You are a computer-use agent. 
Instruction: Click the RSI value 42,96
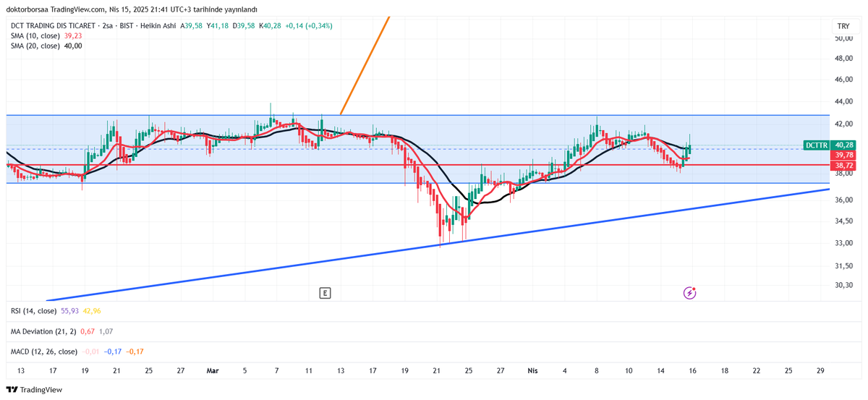pyautogui.click(x=92, y=311)
